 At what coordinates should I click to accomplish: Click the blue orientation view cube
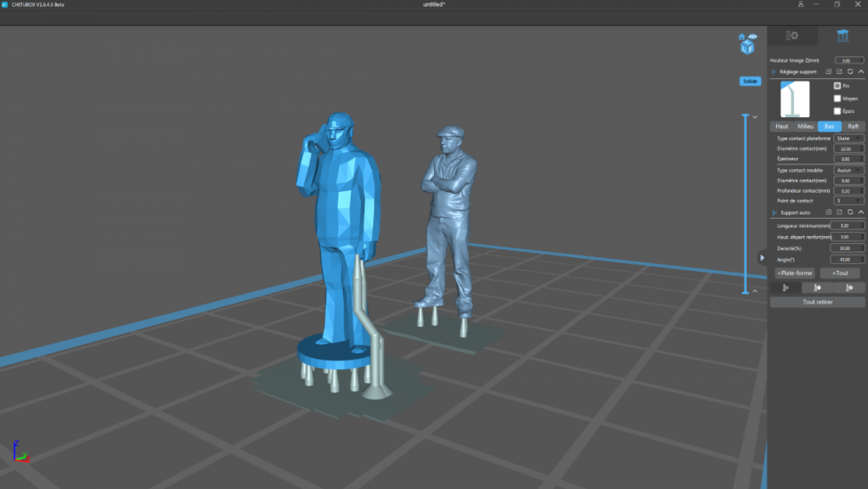pyautogui.click(x=747, y=48)
